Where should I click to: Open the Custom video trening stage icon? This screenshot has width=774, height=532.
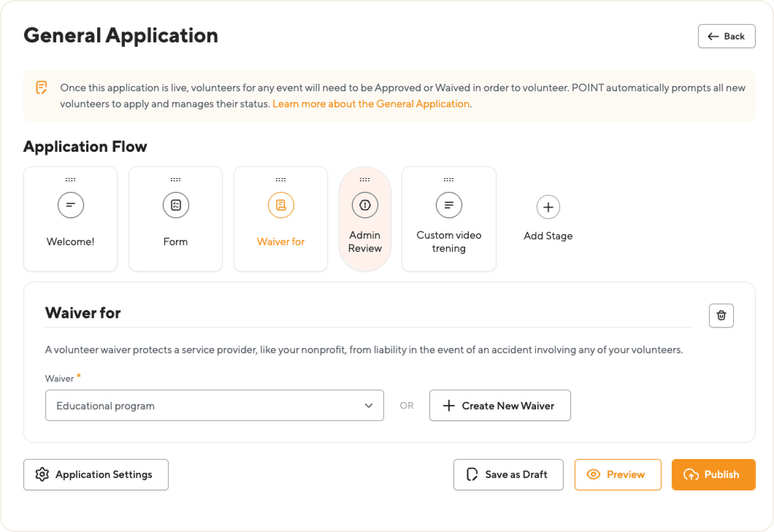448,205
